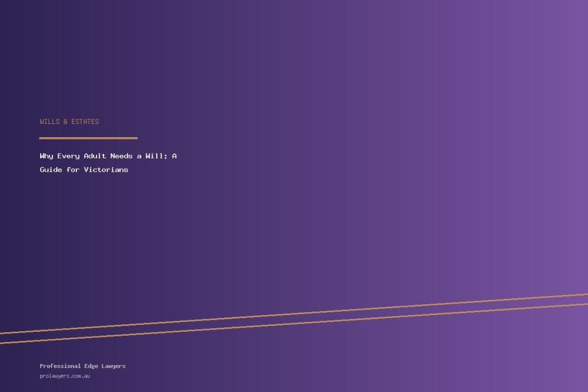
Task: Select the word "Lawyers" in the footer
Action: pyautogui.click(x=114, y=366)
